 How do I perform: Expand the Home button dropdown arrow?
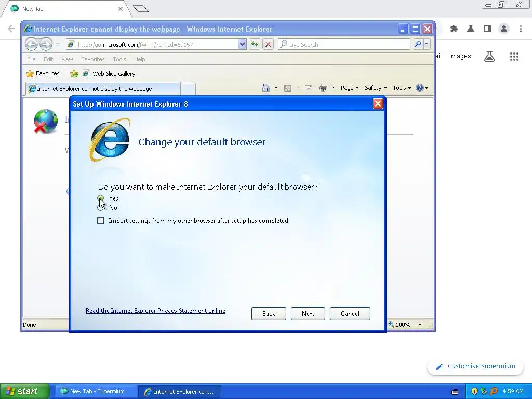pyautogui.click(x=276, y=88)
